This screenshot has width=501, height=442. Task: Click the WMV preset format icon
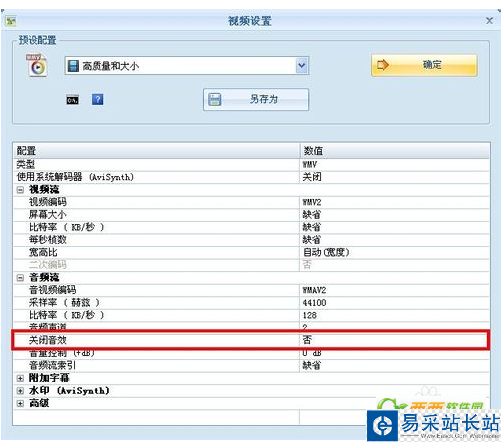click(x=37, y=65)
